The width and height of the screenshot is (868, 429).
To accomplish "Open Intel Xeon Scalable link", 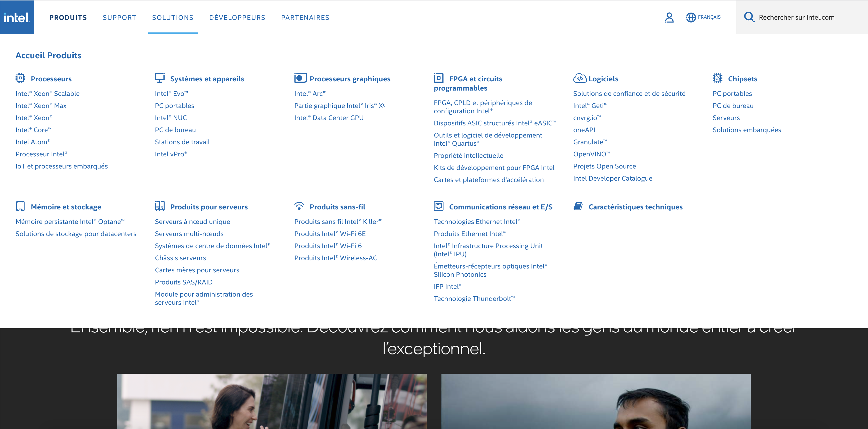I will pyautogui.click(x=47, y=94).
